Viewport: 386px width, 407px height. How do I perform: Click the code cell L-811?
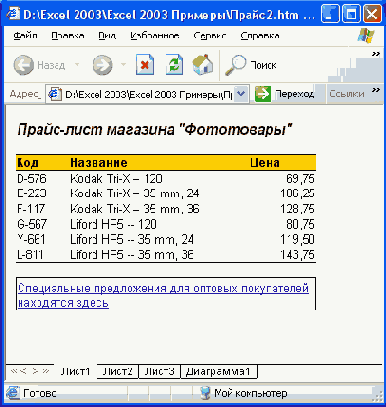click(x=30, y=255)
